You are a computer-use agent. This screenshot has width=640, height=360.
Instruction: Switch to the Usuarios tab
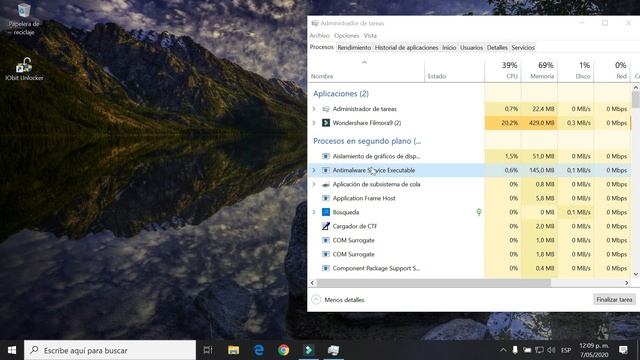click(471, 48)
